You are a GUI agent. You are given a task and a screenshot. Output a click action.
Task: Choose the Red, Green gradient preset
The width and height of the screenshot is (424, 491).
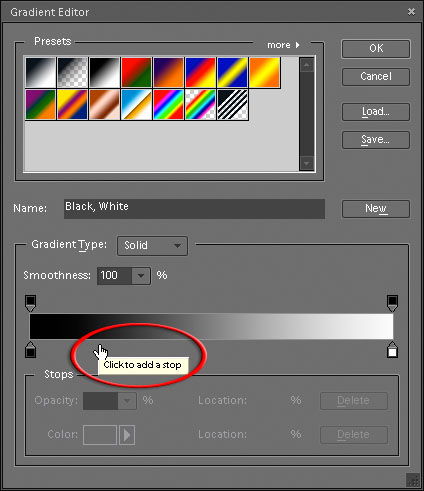pos(136,73)
